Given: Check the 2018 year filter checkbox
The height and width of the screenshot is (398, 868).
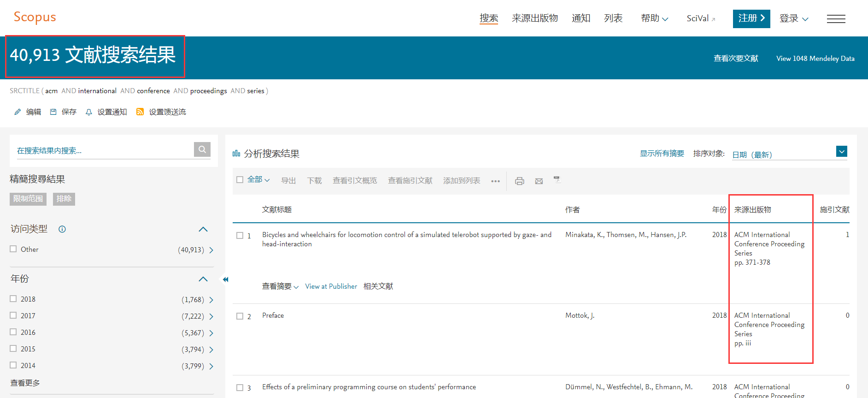Looking at the screenshot, I should click(x=13, y=299).
